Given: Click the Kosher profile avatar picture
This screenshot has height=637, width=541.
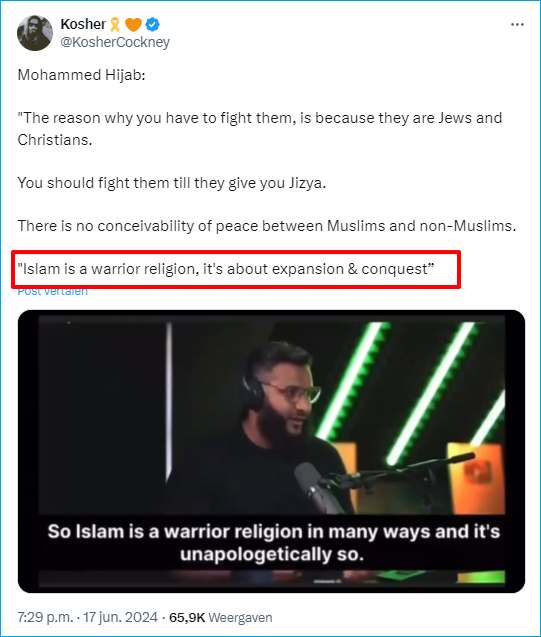Looking at the screenshot, I should click(x=35, y=33).
